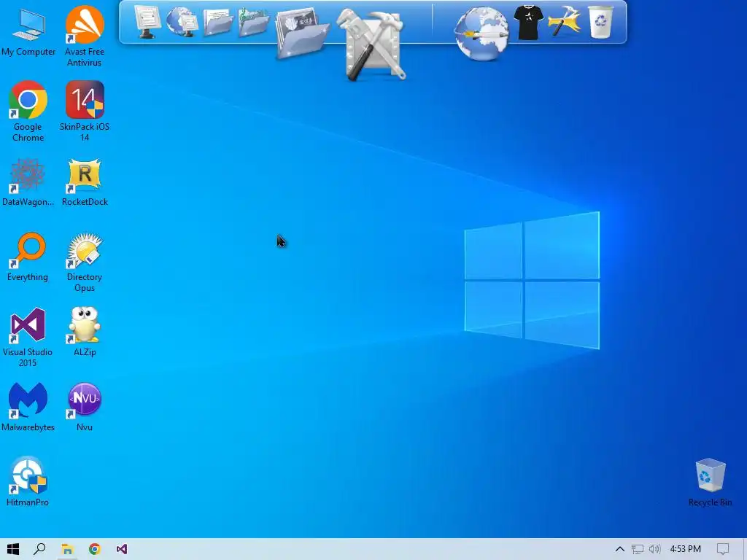747x560 pixels.
Task: Click the hammer with yellow splash dock icon
Action: click(x=564, y=21)
